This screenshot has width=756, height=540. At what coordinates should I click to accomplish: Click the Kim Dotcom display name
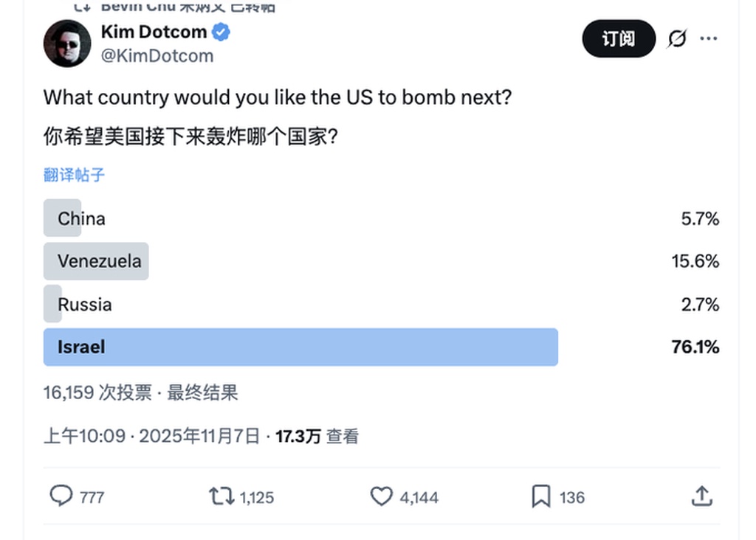point(154,32)
